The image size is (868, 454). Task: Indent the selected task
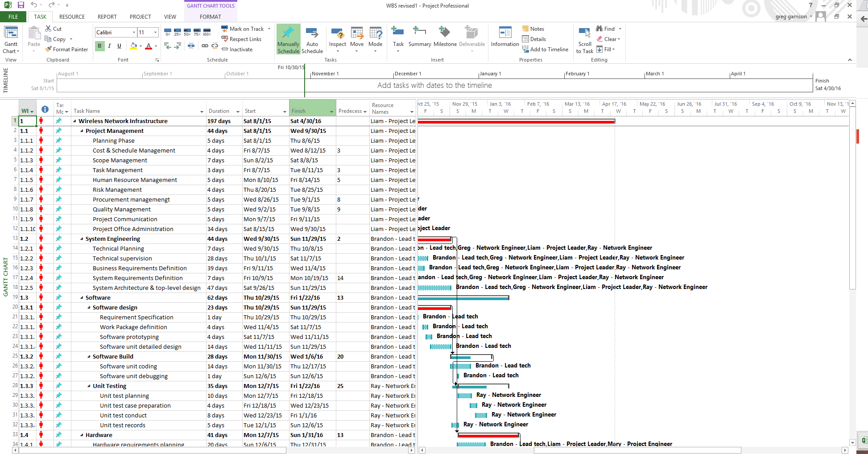(178, 45)
